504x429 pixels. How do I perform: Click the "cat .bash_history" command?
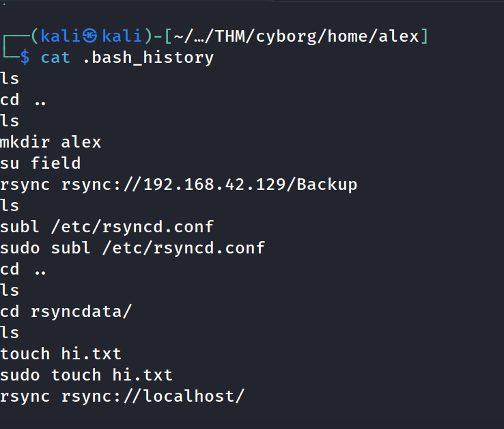(127, 57)
